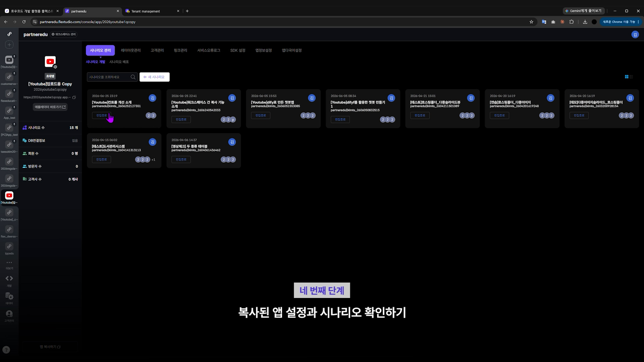Open the 앱정보설정 tab
The height and width of the screenshot is (362, 644).
tap(264, 50)
